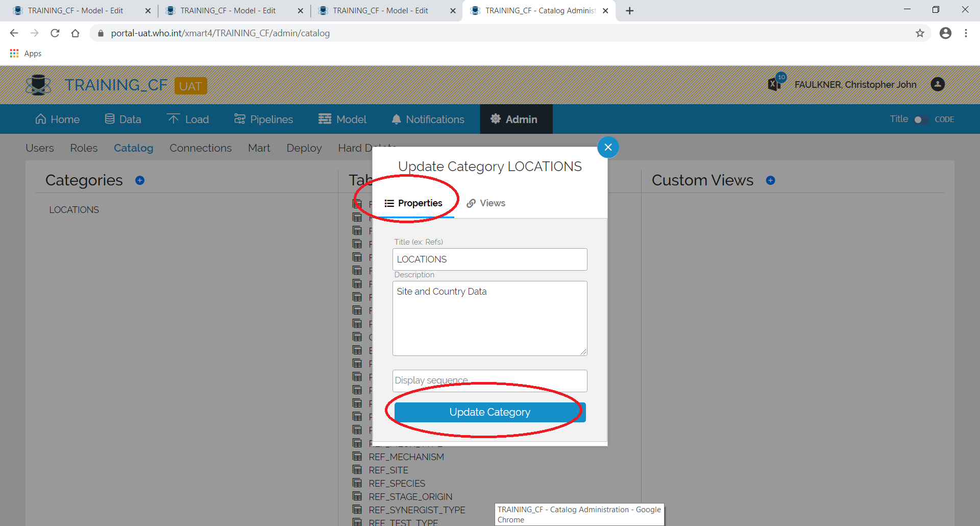Image resolution: width=980 pixels, height=526 pixels.
Task: Toggle the Title/CODE switch
Action: pos(921,119)
